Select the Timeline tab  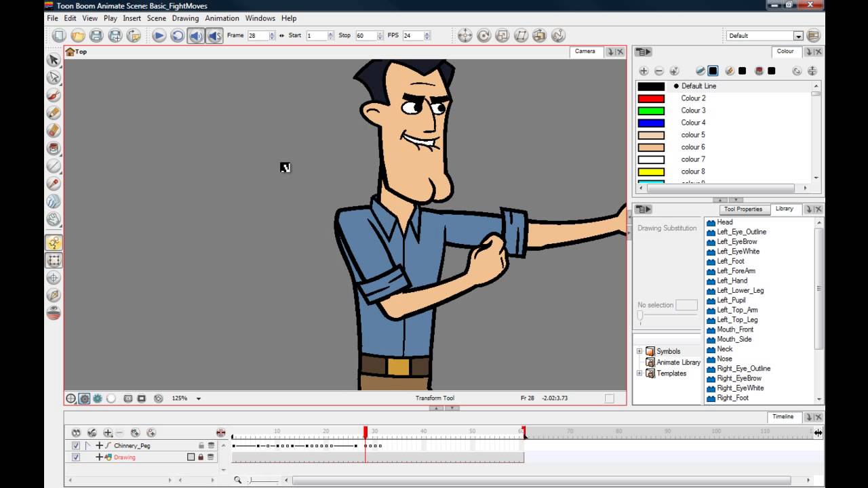(x=783, y=417)
